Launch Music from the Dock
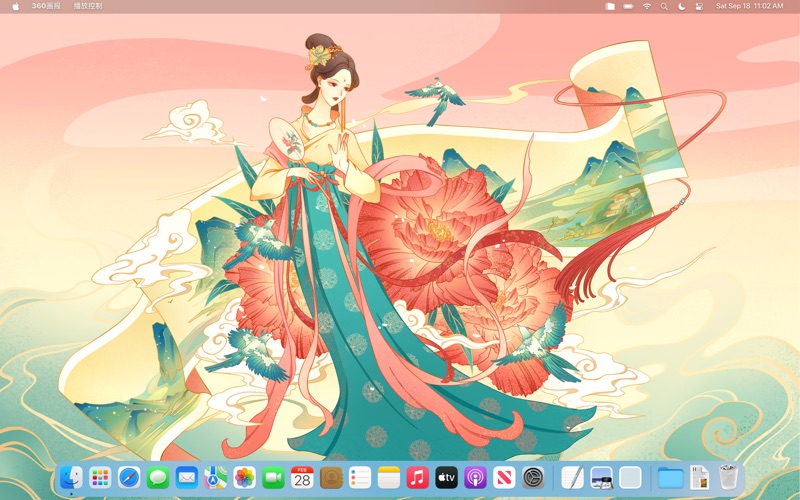800x500 pixels. click(x=417, y=478)
